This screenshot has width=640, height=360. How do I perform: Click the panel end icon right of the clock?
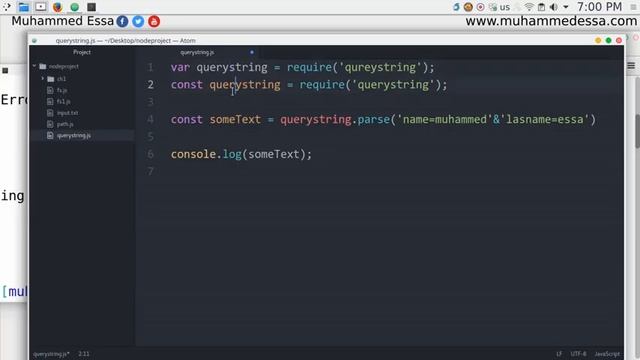click(633, 7)
